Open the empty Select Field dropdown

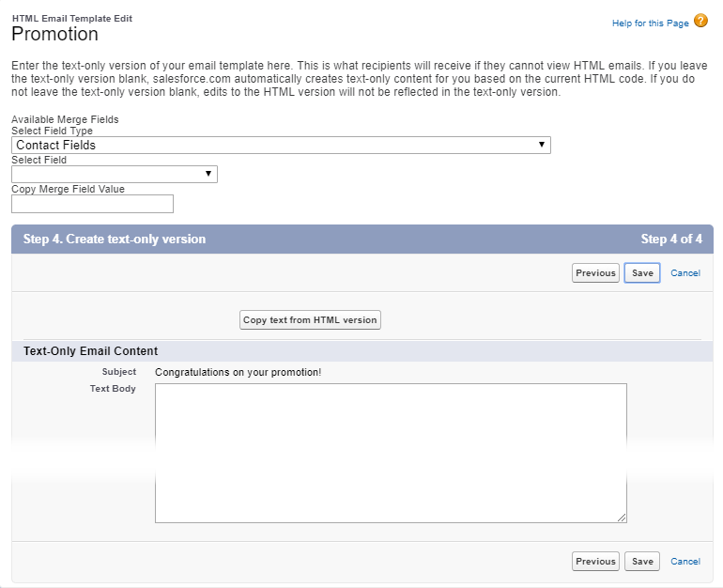point(115,174)
